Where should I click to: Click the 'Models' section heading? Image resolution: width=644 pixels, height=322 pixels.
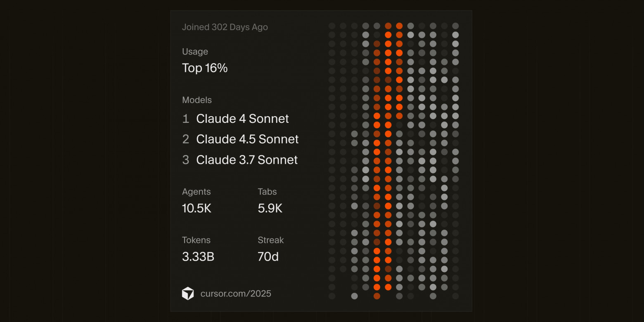coord(197,100)
